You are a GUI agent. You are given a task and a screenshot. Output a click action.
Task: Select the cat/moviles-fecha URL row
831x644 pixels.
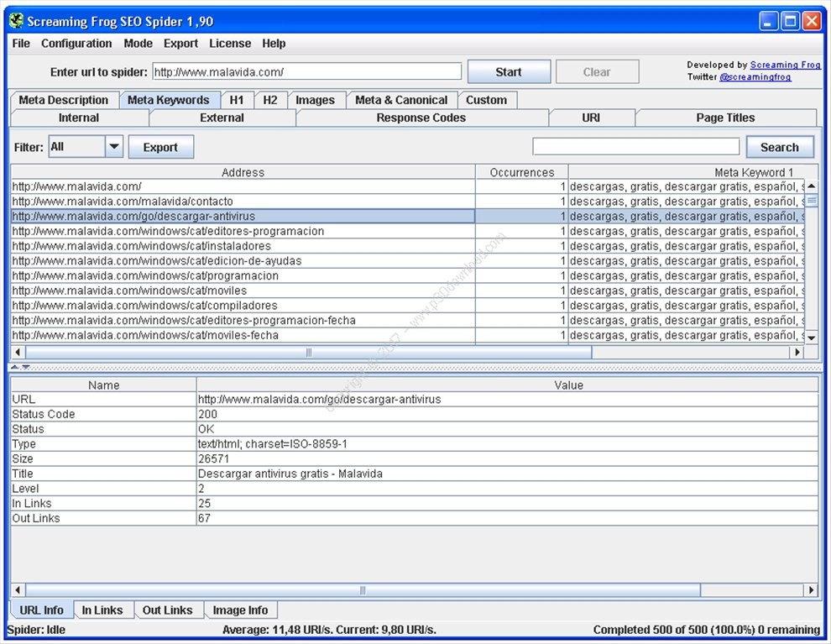(x=408, y=335)
